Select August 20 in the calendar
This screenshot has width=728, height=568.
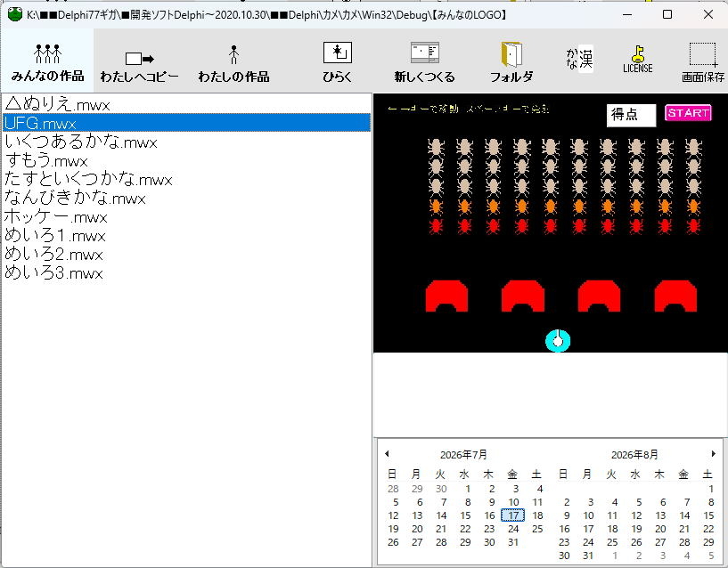pyautogui.click(x=660, y=529)
